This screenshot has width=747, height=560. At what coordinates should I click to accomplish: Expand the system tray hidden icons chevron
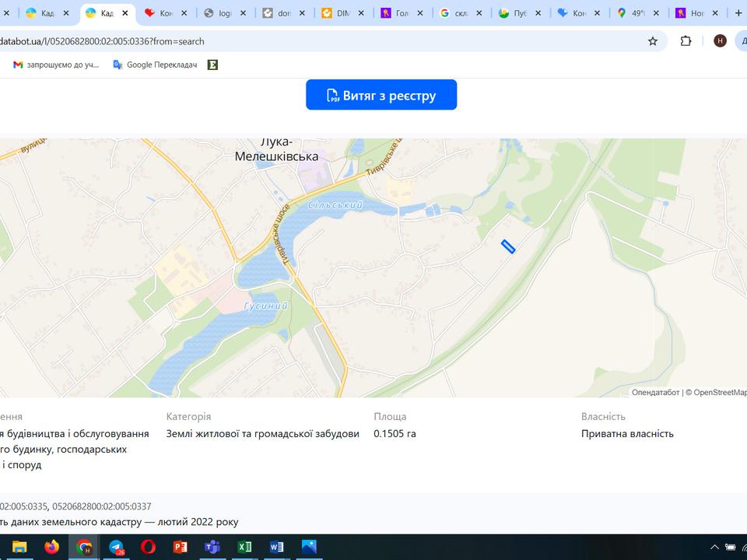coord(714,547)
